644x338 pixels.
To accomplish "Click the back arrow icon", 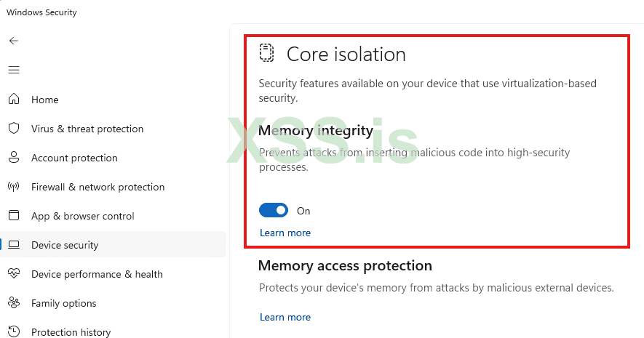I will pos(14,41).
